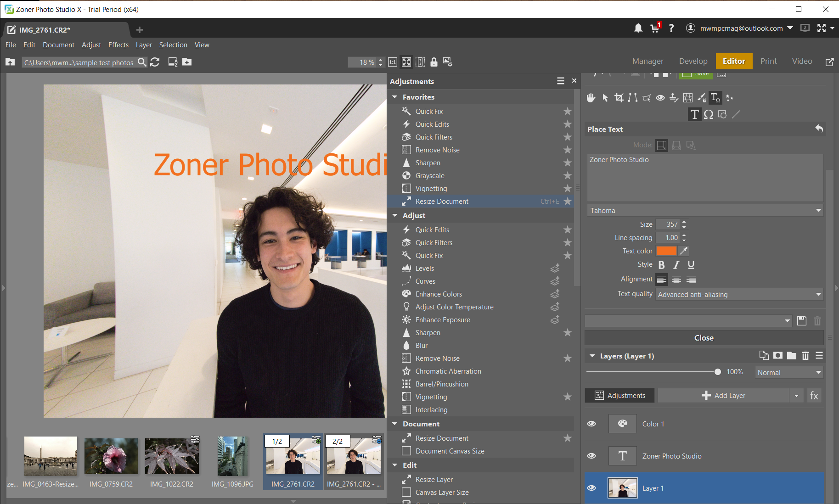The height and width of the screenshot is (504, 839).
Task: Select the IMG_0759.CR2 thumbnail
Action: click(111, 456)
